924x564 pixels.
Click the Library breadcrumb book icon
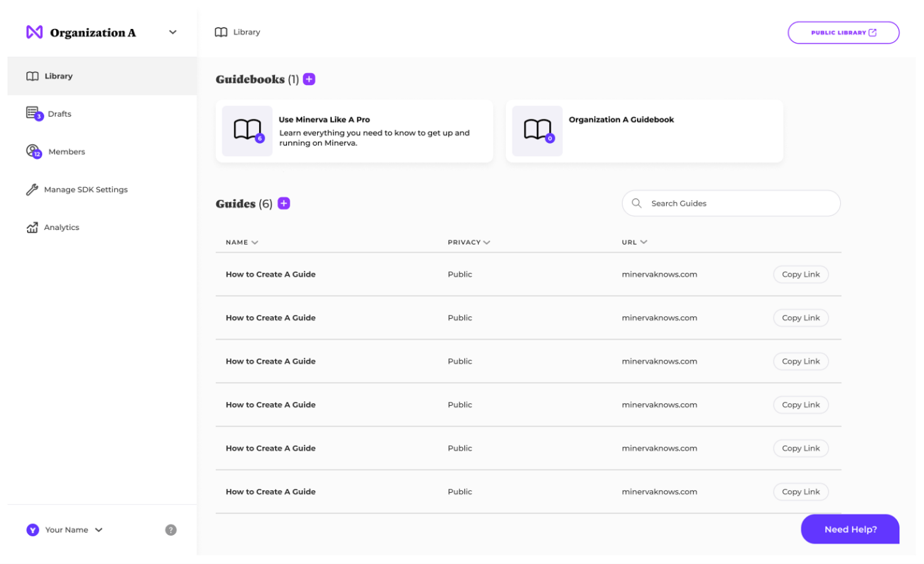(221, 32)
